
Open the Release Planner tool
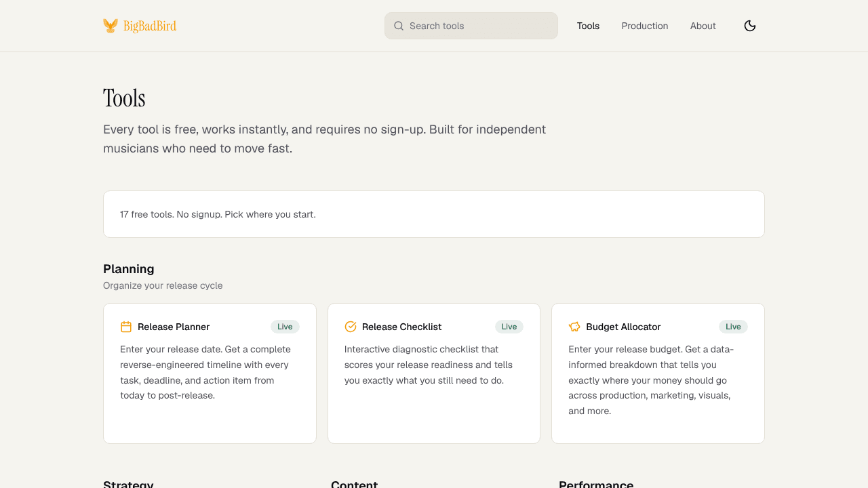[x=210, y=373]
